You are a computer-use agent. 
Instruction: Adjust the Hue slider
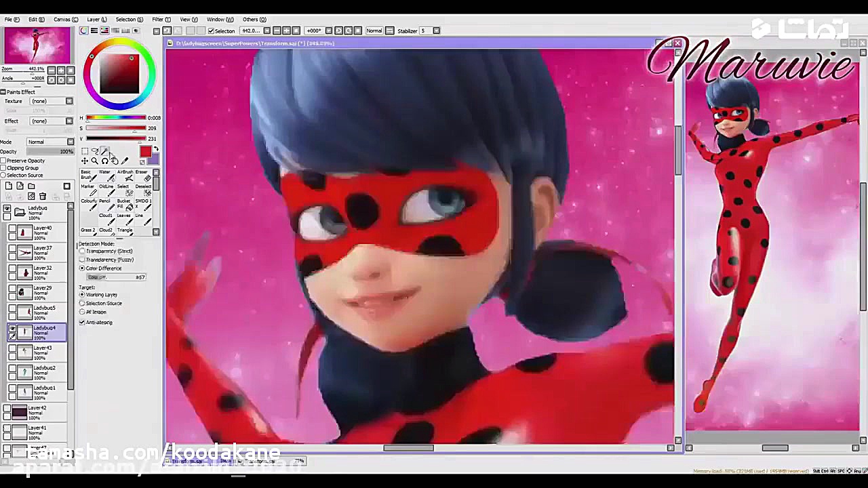pos(116,118)
